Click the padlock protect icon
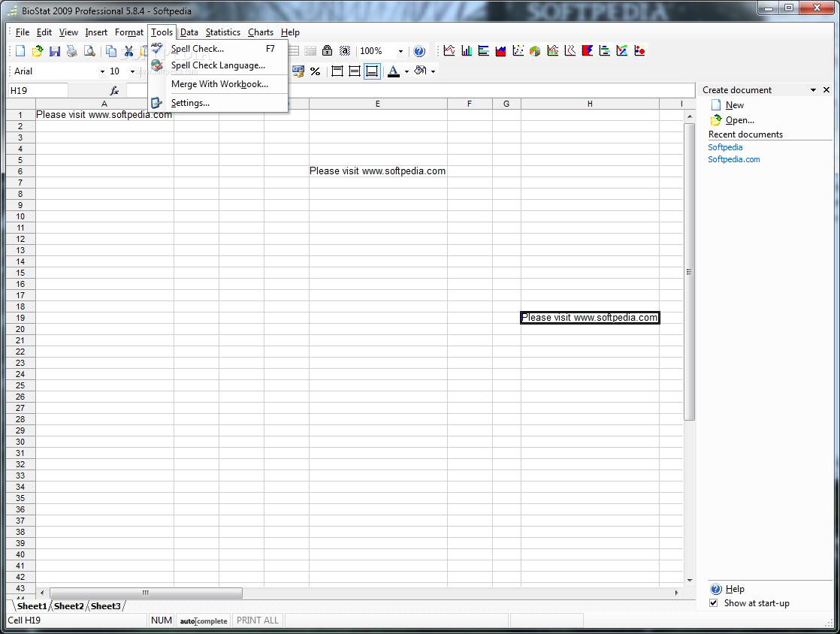The image size is (840, 634). pyautogui.click(x=328, y=51)
